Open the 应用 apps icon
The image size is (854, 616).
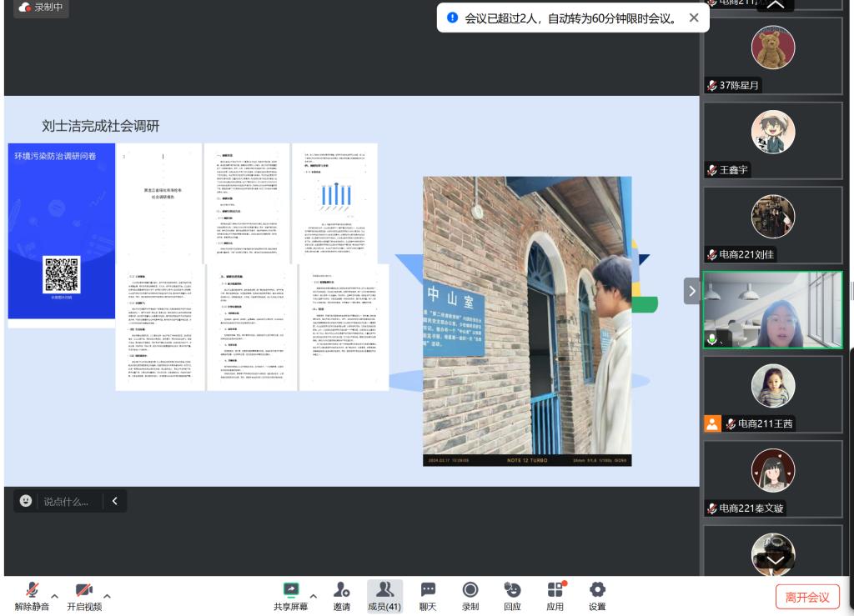point(555,591)
